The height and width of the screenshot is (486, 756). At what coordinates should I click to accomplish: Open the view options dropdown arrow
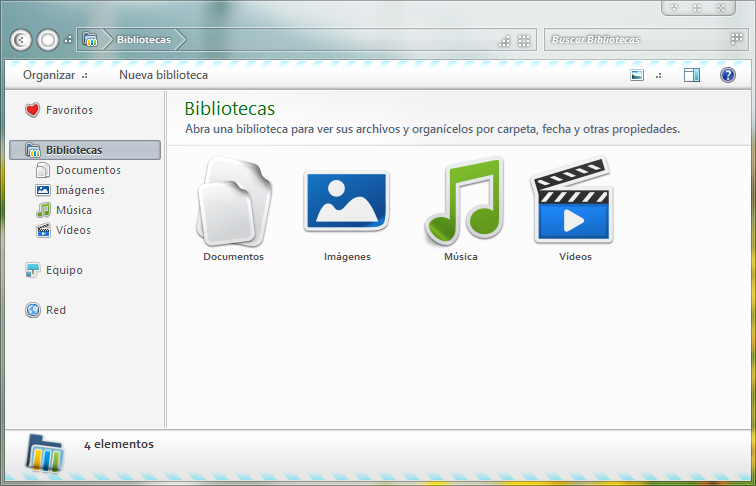659,76
